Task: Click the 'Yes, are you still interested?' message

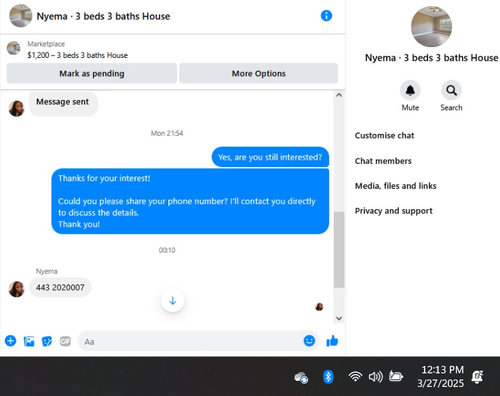Action: click(270, 157)
